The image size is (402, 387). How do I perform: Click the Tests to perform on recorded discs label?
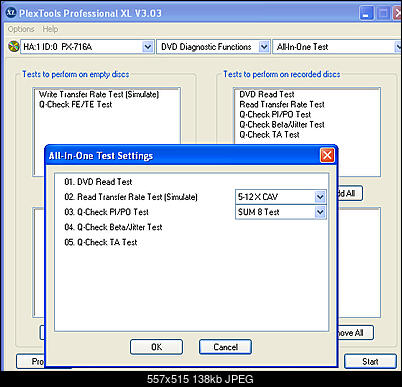282,74
